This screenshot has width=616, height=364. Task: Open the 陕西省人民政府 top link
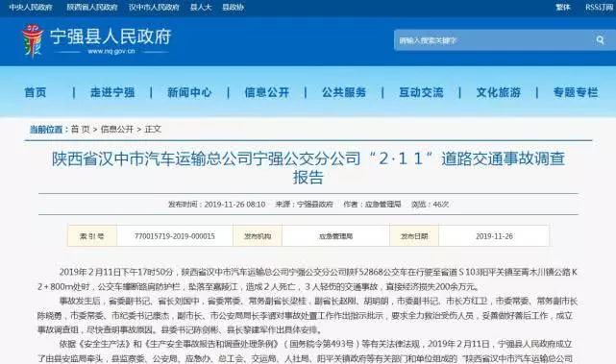click(x=92, y=7)
